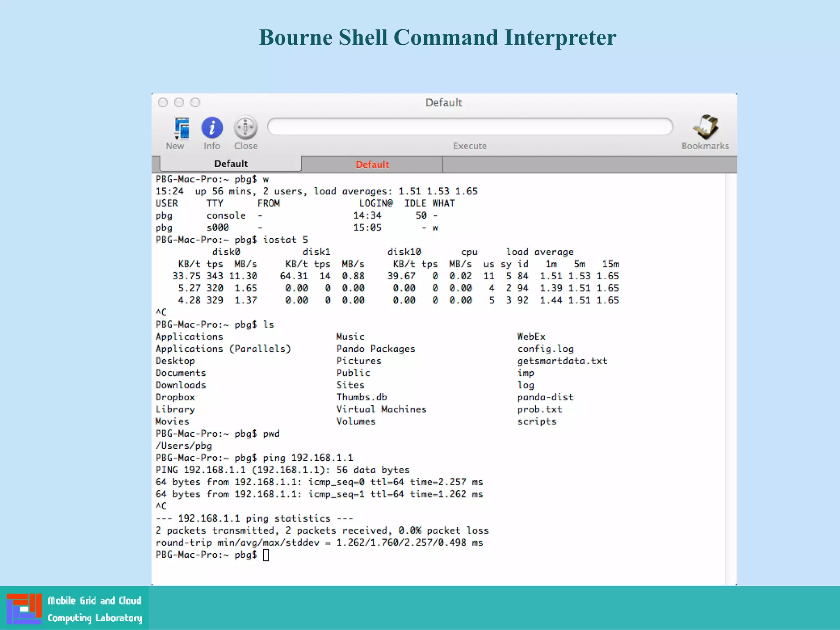The height and width of the screenshot is (630, 840).
Task: Click the 'LOGIN@' column header
Action: [x=376, y=203]
